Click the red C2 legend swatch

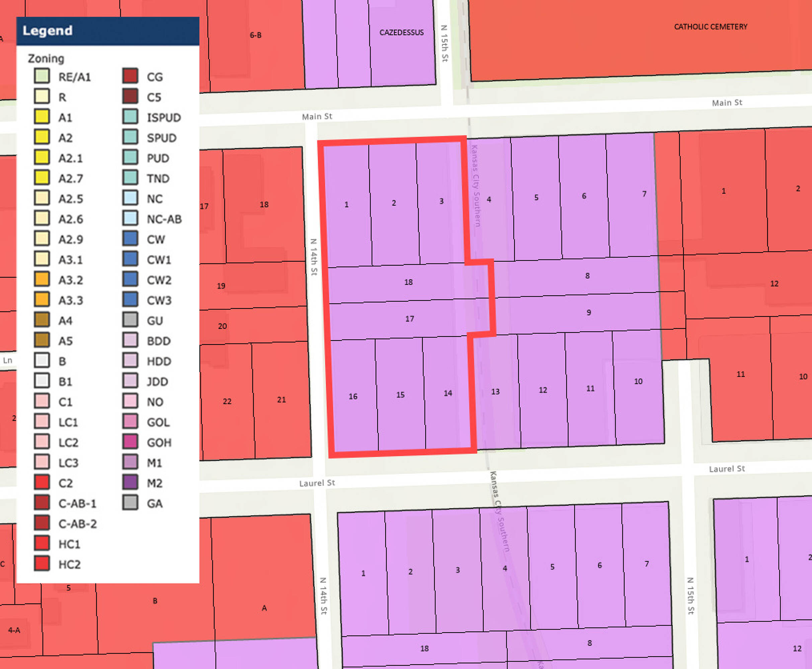[42, 482]
